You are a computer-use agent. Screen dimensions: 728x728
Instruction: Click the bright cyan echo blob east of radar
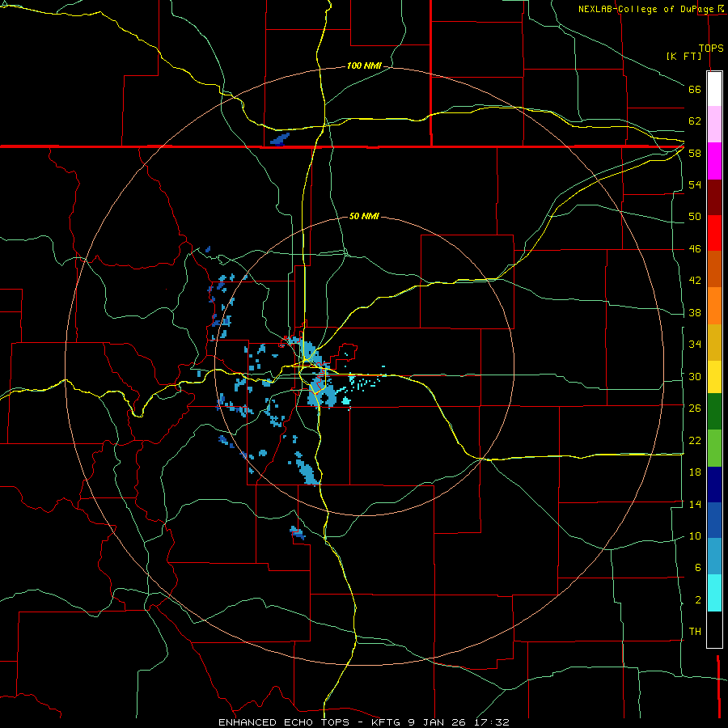(x=346, y=400)
